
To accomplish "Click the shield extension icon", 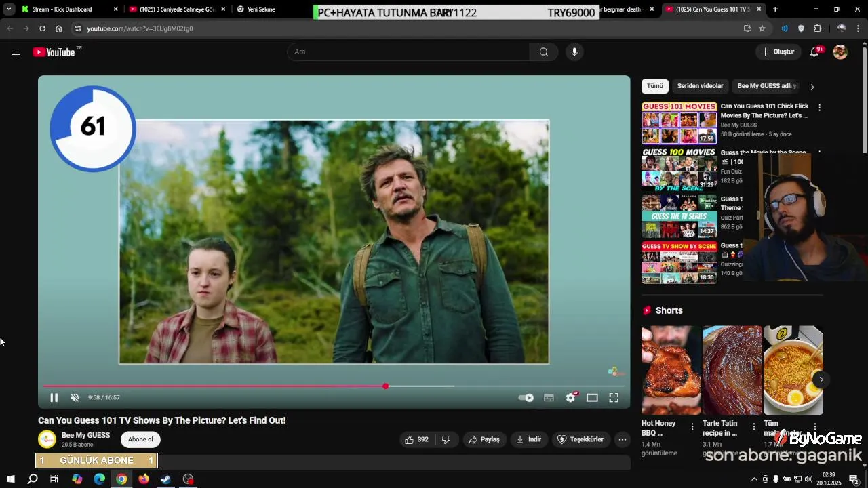I will pyautogui.click(x=801, y=28).
